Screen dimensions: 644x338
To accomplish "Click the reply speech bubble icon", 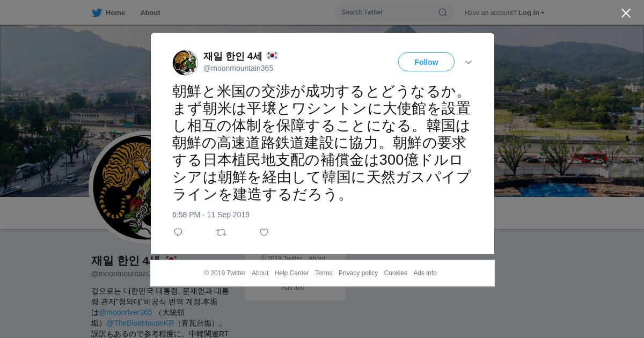I will click(x=178, y=232).
